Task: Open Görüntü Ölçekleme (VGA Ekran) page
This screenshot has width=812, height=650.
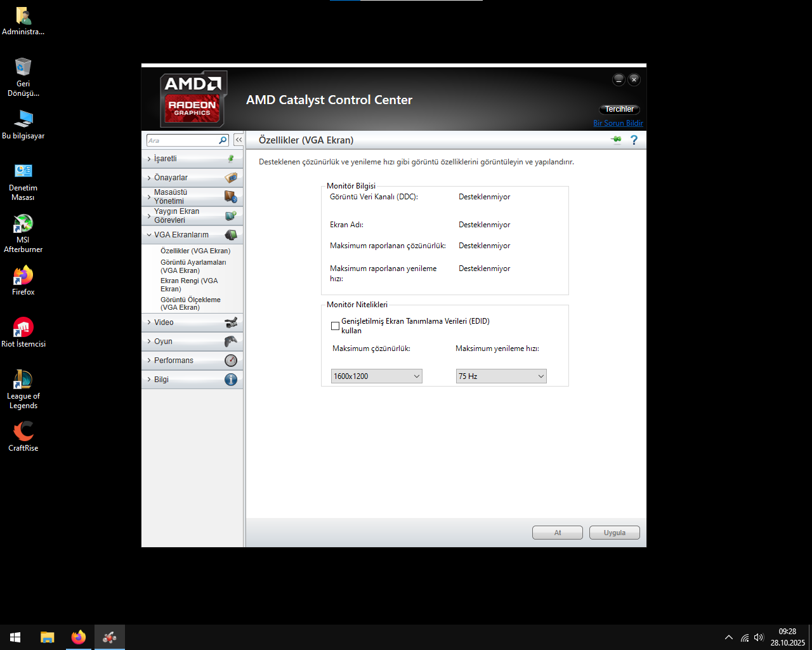Action: pyautogui.click(x=190, y=303)
